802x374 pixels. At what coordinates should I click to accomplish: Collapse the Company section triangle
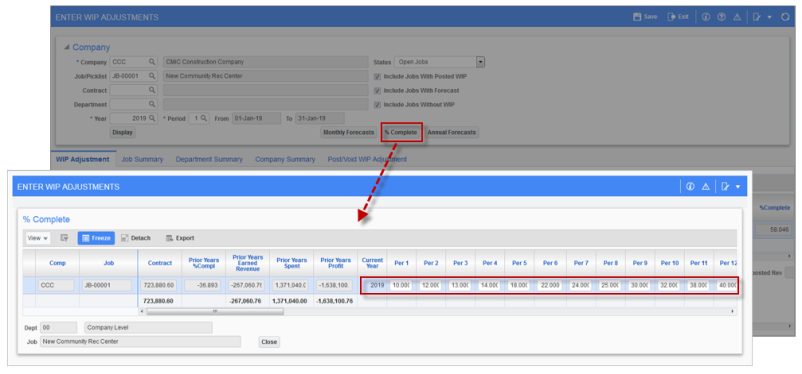click(x=66, y=47)
